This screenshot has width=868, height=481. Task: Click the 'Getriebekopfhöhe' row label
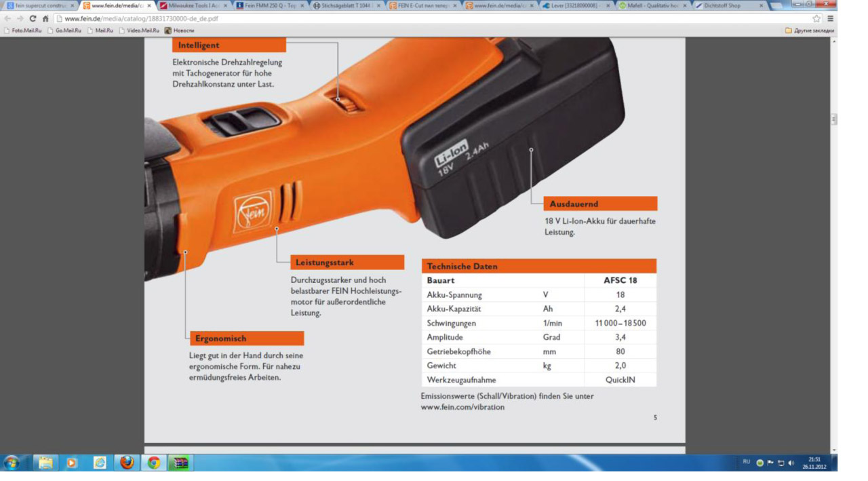click(458, 351)
